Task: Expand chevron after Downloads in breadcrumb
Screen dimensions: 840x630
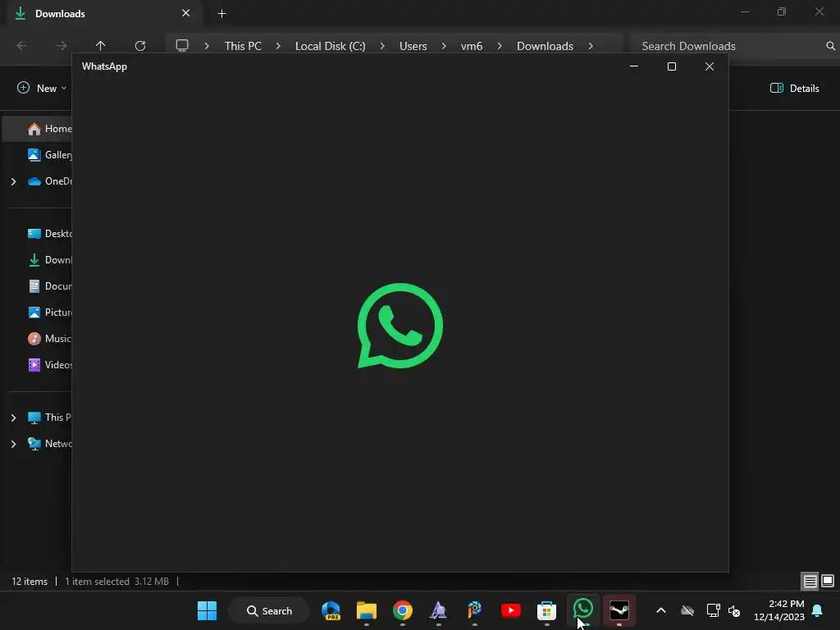Action: [591, 46]
